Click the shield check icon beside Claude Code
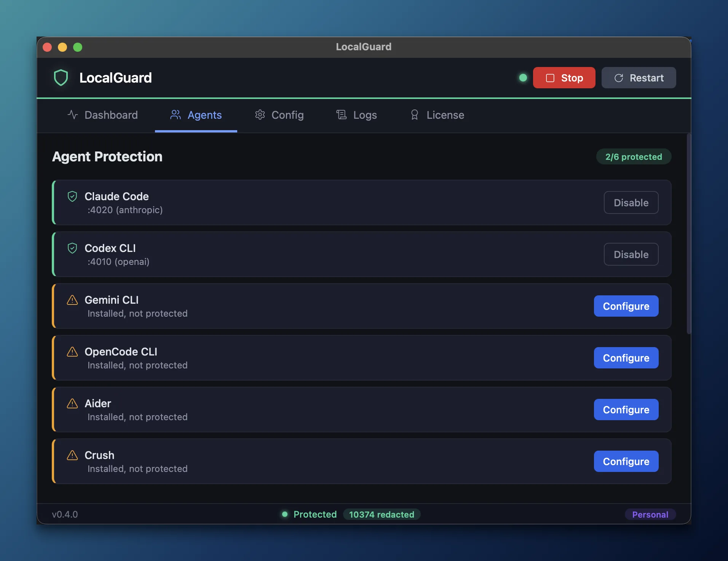 coord(72,196)
